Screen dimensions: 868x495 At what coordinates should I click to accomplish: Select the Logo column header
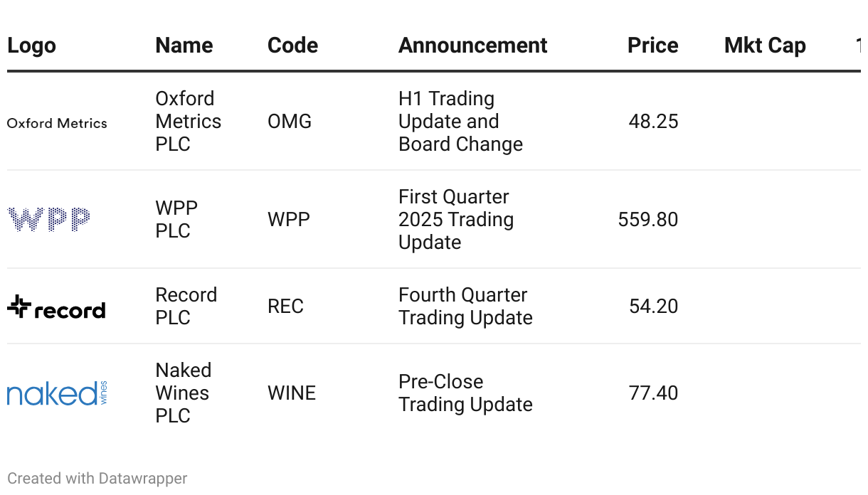[x=31, y=46]
